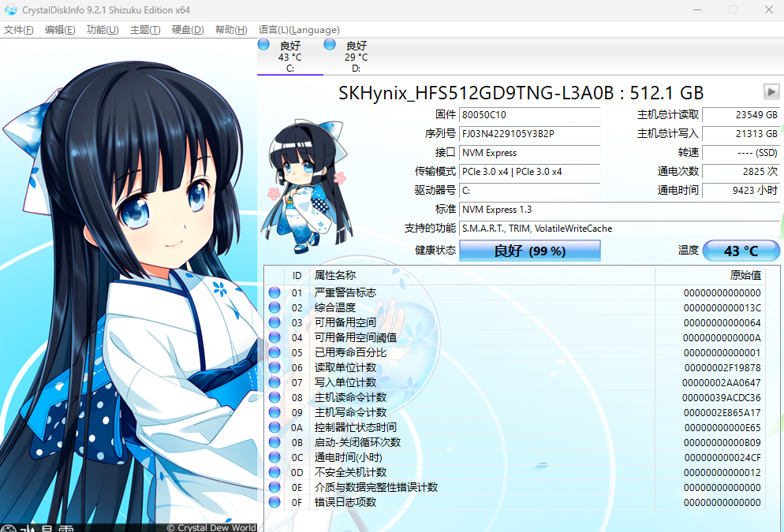Click the C: drive blue status orb

[x=263, y=44]
